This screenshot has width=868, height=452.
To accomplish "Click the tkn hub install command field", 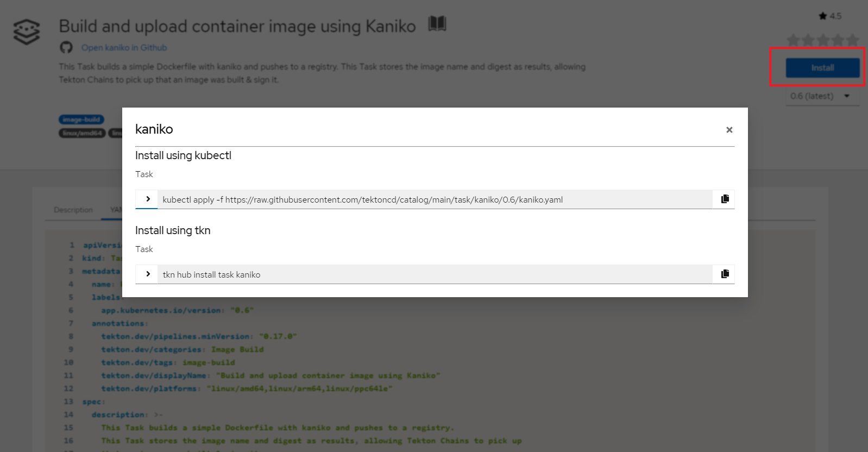I will (x=435, y=274).
